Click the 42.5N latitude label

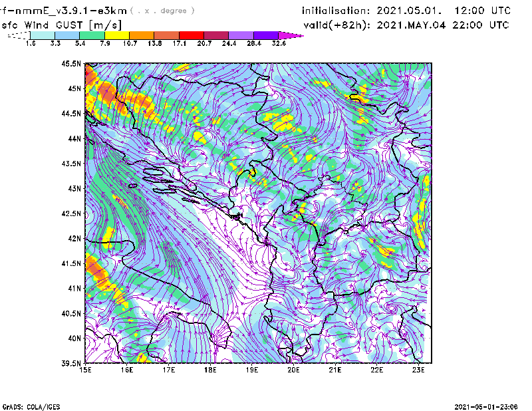[71, 213]
